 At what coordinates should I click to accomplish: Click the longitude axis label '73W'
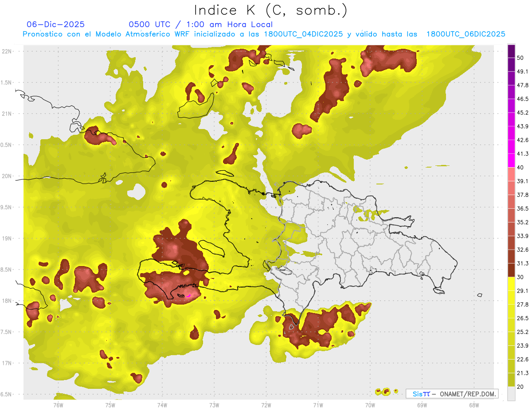214,405
